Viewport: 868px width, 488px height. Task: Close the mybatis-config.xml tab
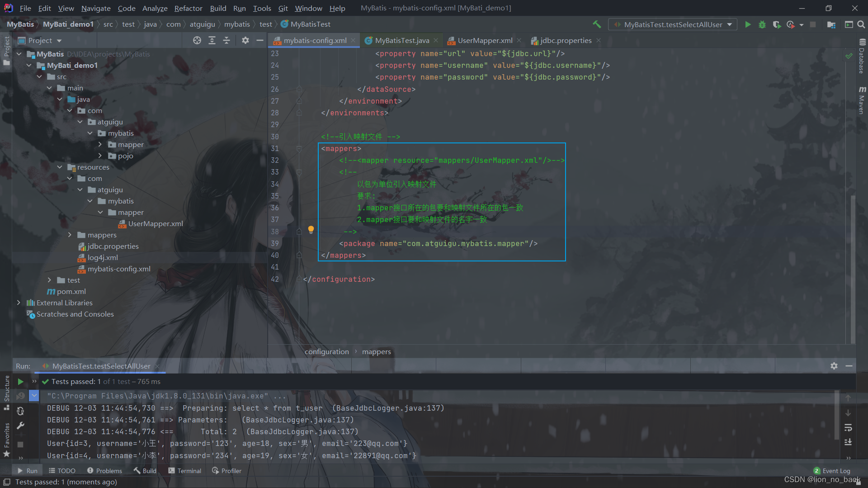354,40
